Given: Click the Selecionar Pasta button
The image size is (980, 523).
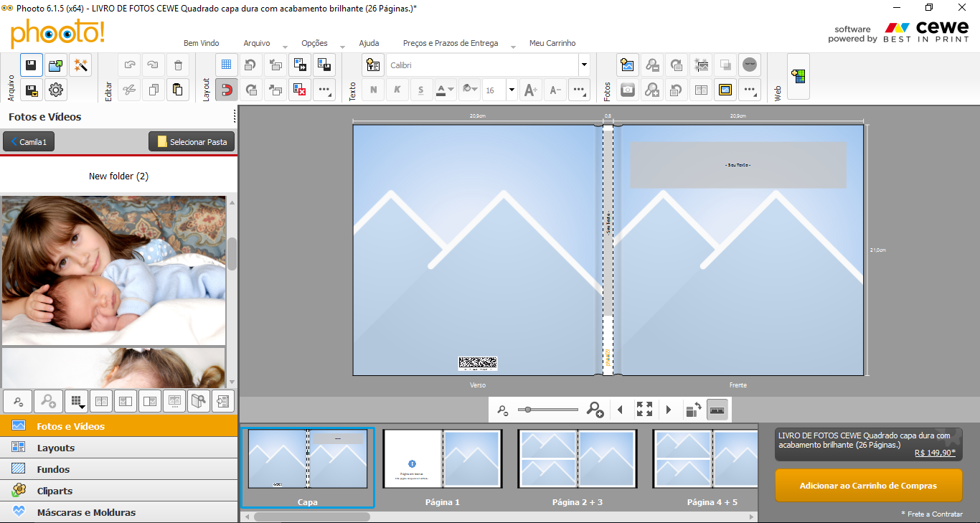Looking at the screenshot, I should pyautogui.click(x=192, y=142).
